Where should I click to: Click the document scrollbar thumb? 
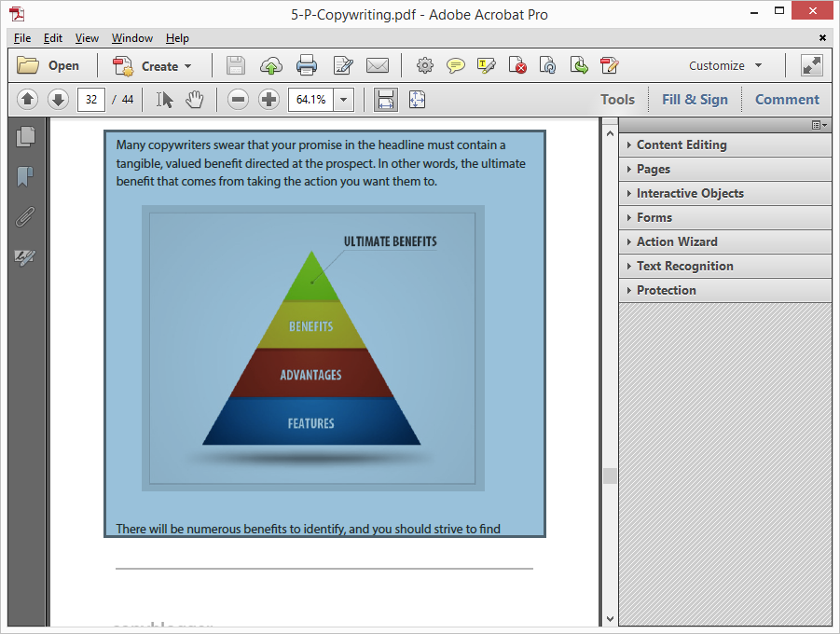coord(610,475)
